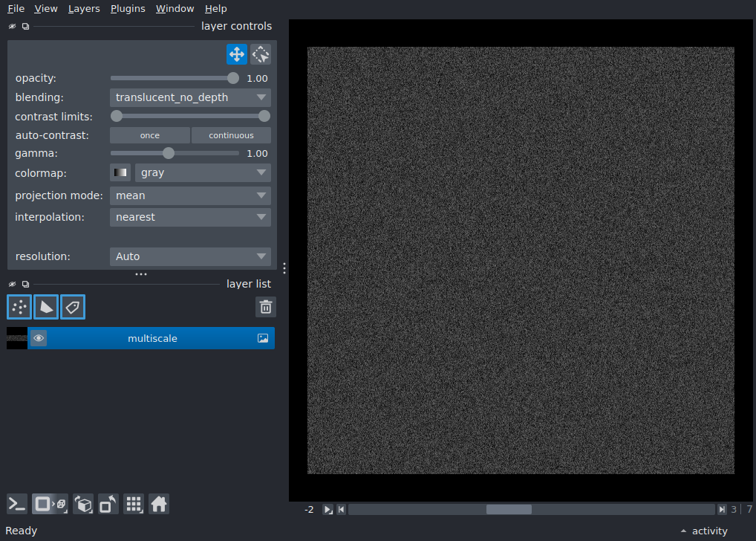The height and width of the screenshot is (541, 756).
Task: Hide the layer list panel
Action: tap(12, 285)
